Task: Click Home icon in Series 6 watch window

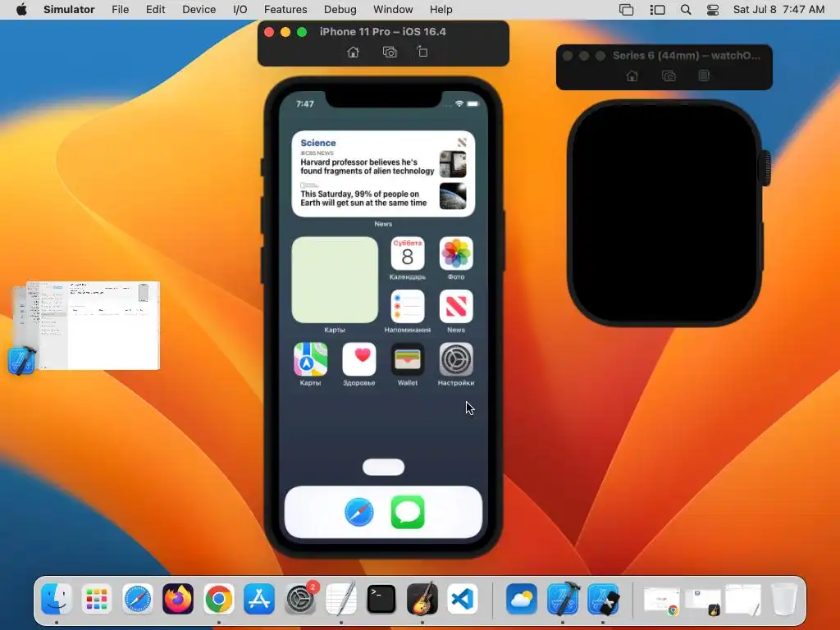Action: coord(632,76)
